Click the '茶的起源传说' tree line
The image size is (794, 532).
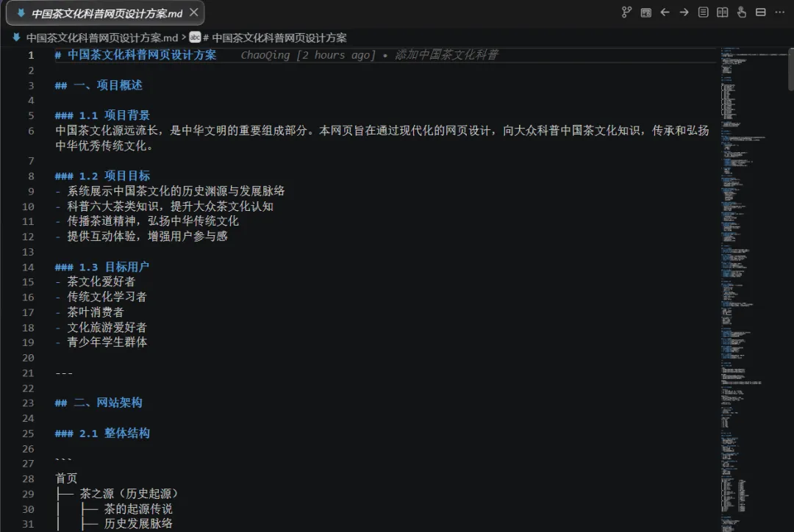[x=138, y=508]
